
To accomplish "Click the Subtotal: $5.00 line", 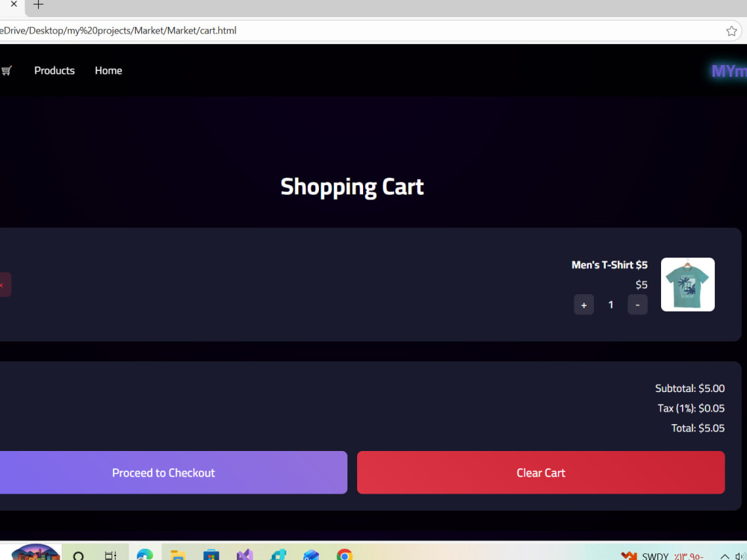I will (x=689, y=388).
